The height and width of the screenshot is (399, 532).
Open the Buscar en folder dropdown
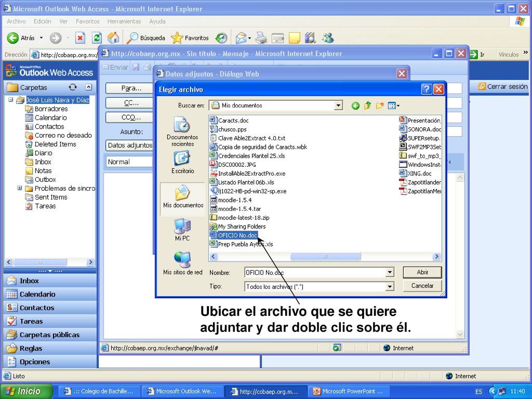[x=338, y=105]
